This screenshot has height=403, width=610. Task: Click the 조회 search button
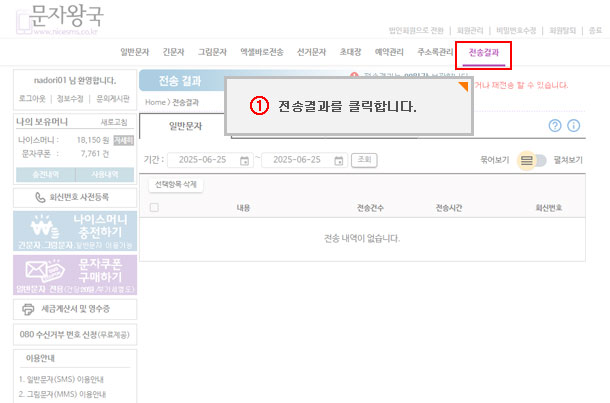[365, 160]
